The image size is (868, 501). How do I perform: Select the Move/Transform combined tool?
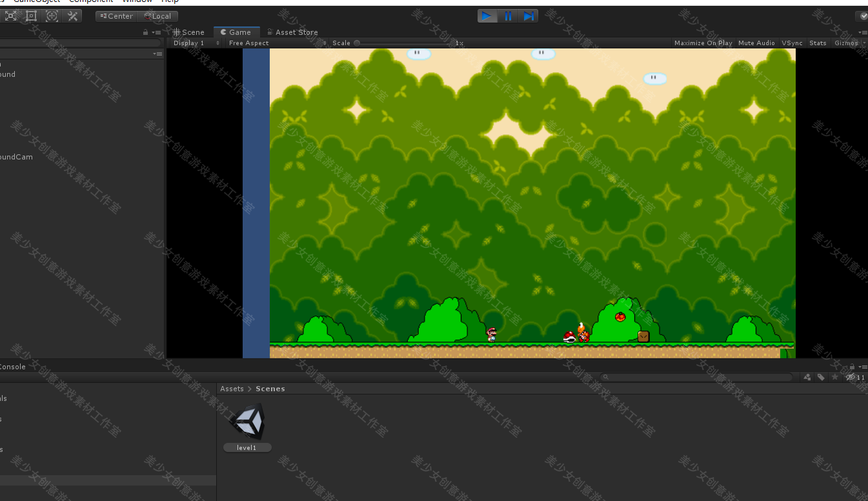51,15
